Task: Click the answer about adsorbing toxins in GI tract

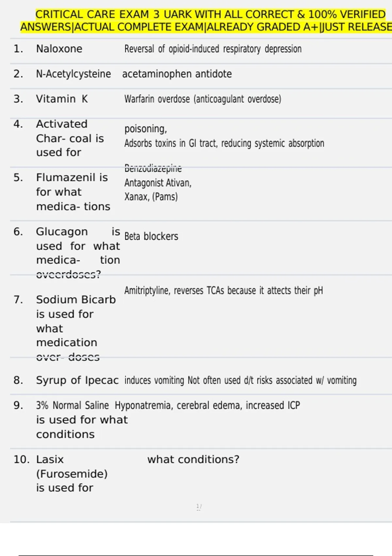Action: (224, 143)
